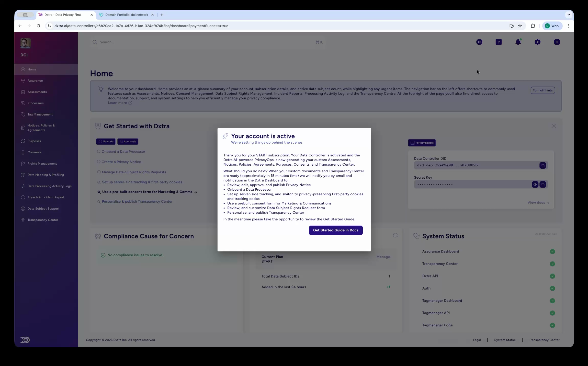Select the Low code filter pill
The width and height of the screenshot is (588, 366).
[x=128, y=141]
